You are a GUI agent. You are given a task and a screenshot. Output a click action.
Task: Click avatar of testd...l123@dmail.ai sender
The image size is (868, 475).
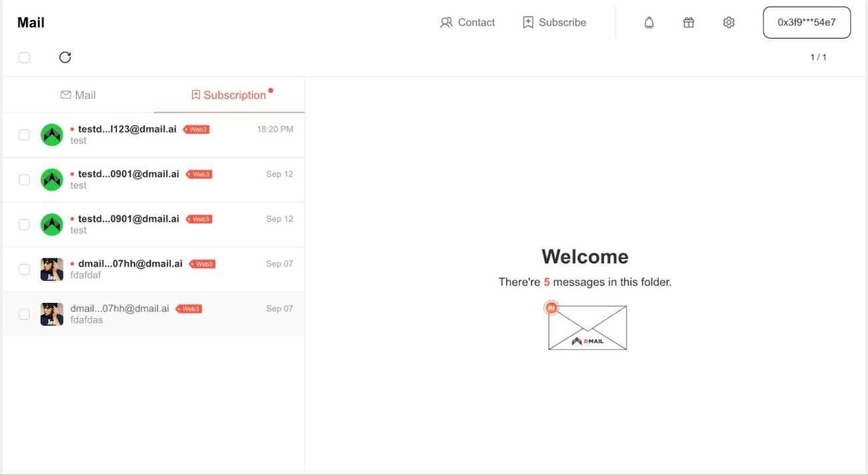click(52, 135)
